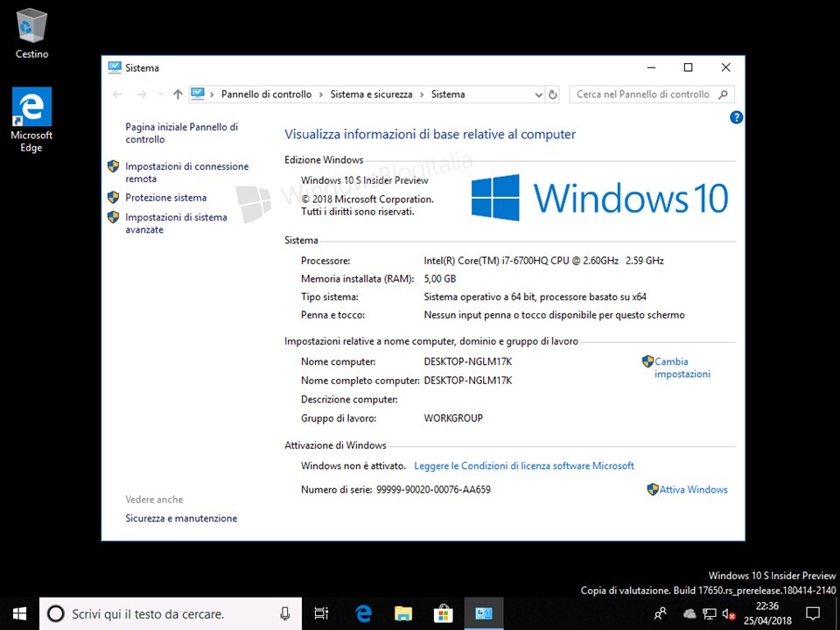Click the back navigation arrow
The height and width of the screenshot is (630, 840).
117,94
